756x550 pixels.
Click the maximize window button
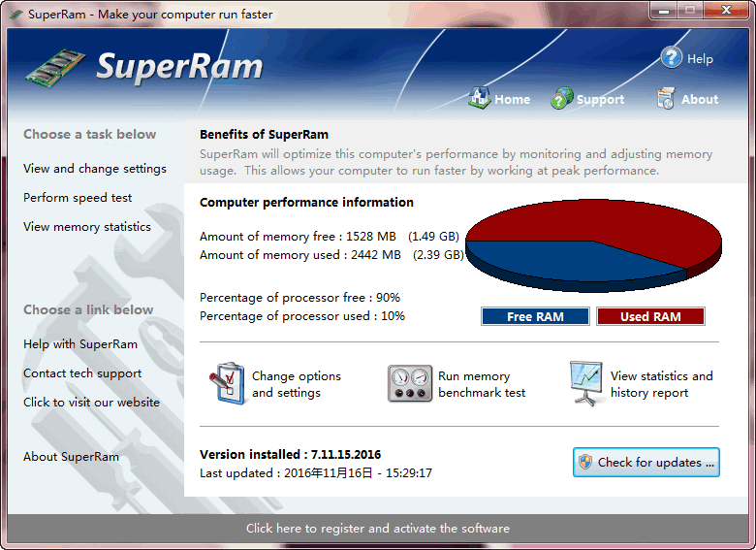pyautogui.click(x=690, y=10)
